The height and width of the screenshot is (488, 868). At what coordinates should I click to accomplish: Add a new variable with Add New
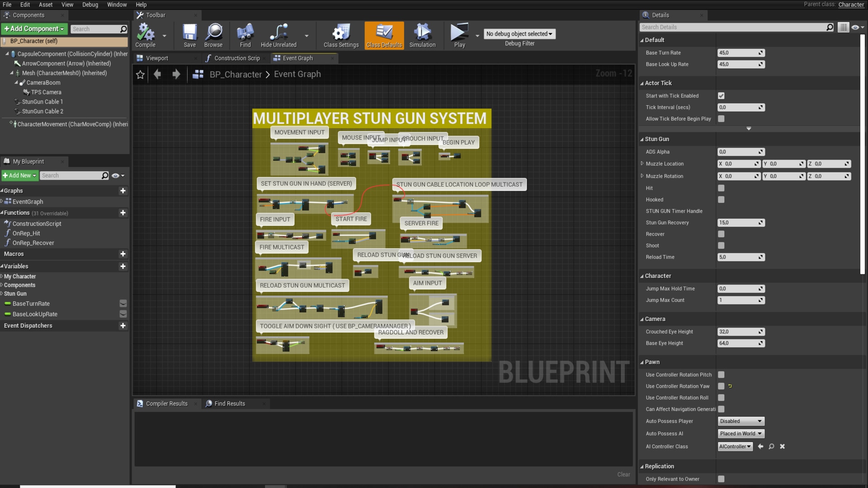19,175
